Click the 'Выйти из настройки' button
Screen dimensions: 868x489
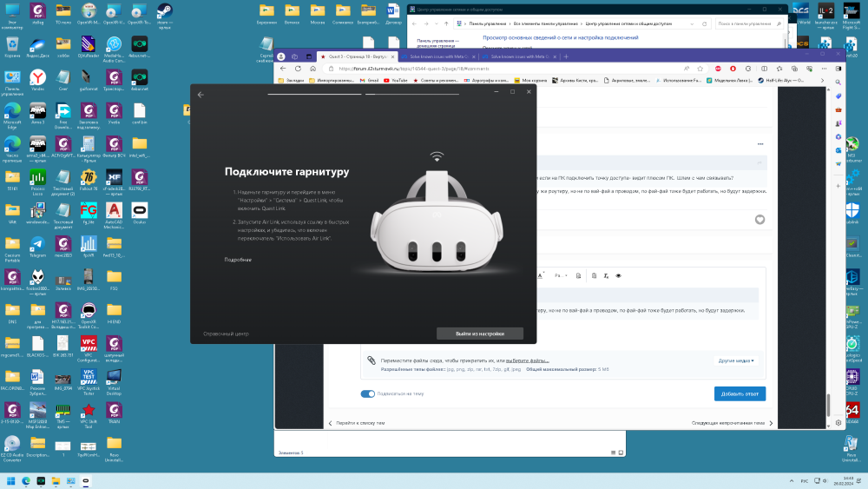pos(480,334)
